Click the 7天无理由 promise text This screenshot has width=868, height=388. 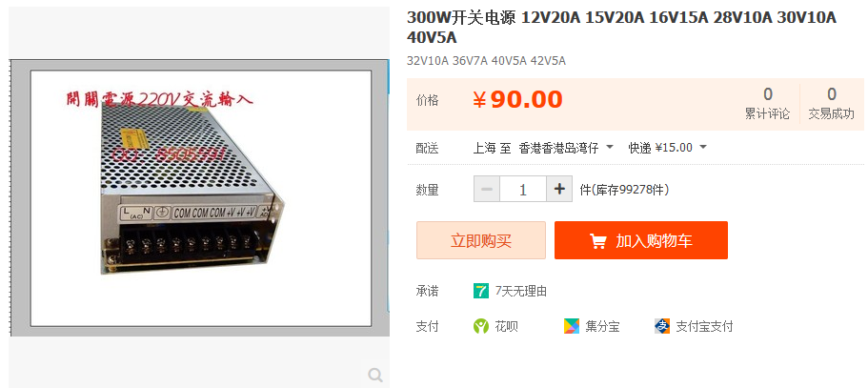tap(521, 291)
